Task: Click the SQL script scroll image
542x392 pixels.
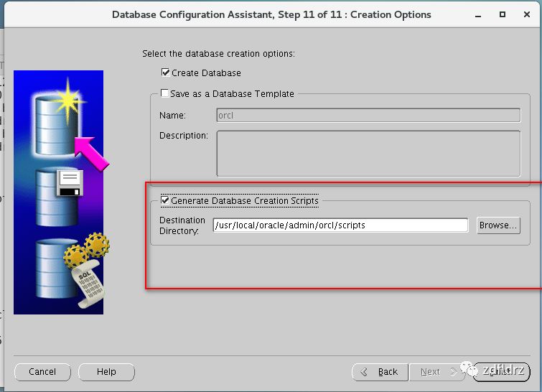Action: (x=88, y=284)
